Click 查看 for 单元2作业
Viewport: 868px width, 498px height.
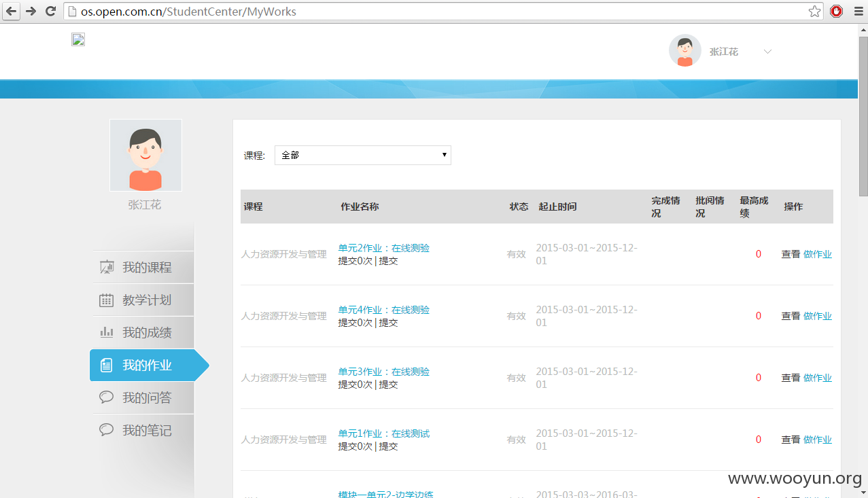click(791, 254)
